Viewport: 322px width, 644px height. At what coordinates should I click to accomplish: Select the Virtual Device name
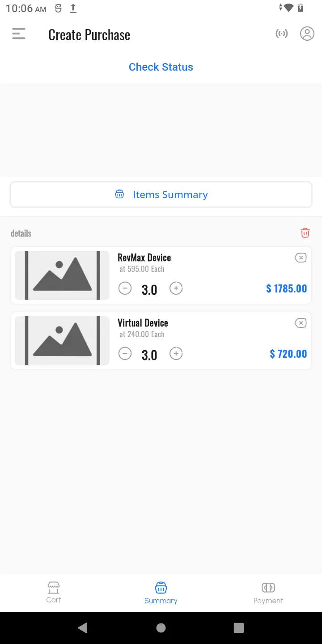pos(143,323)
